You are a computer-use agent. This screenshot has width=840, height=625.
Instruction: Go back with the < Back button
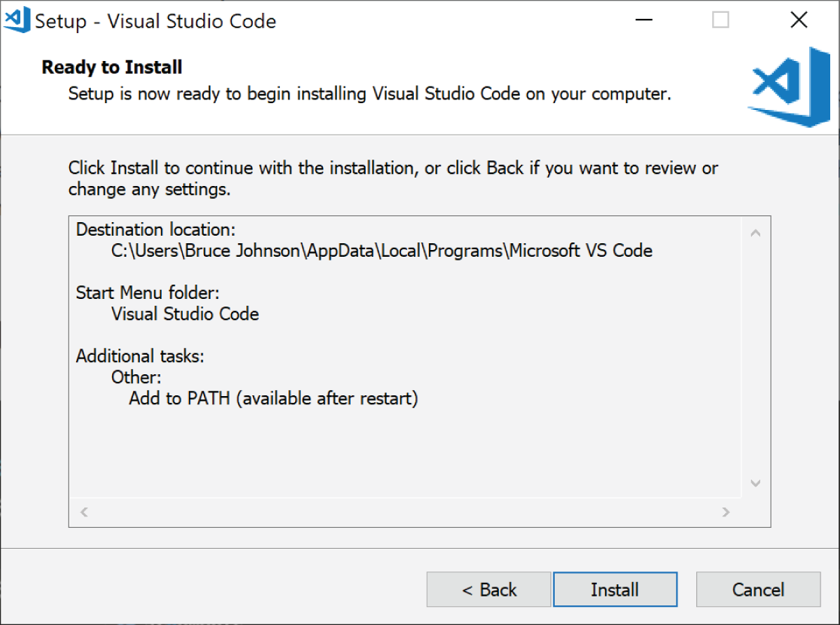pyautogui.click(x=488, y=589)
